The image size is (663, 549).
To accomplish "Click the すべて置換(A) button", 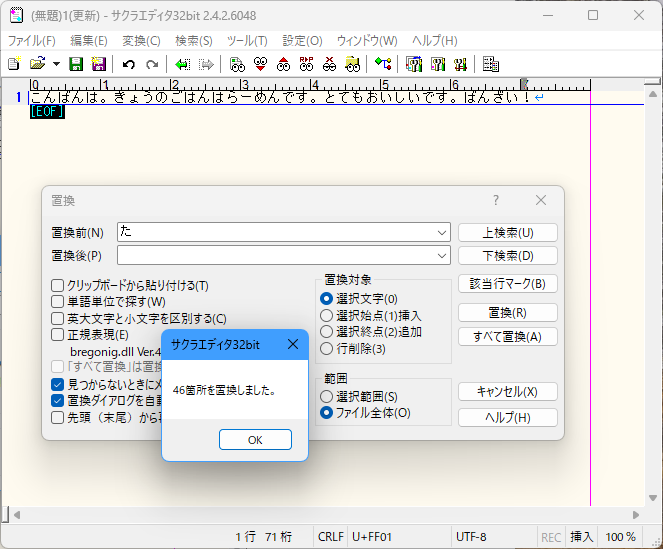I will (508, 337).
